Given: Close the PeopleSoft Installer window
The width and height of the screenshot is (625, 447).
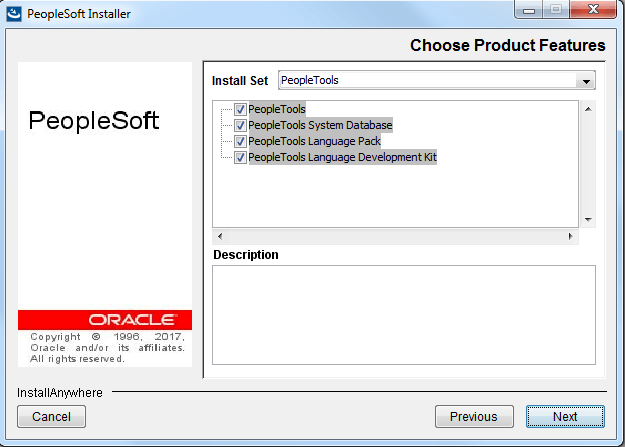Looking at the screenshot, I should (x=593, y=10).
